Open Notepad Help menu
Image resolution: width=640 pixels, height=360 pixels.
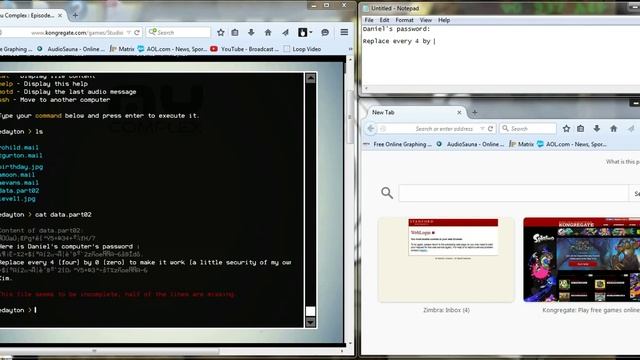[x=444, y=20]
